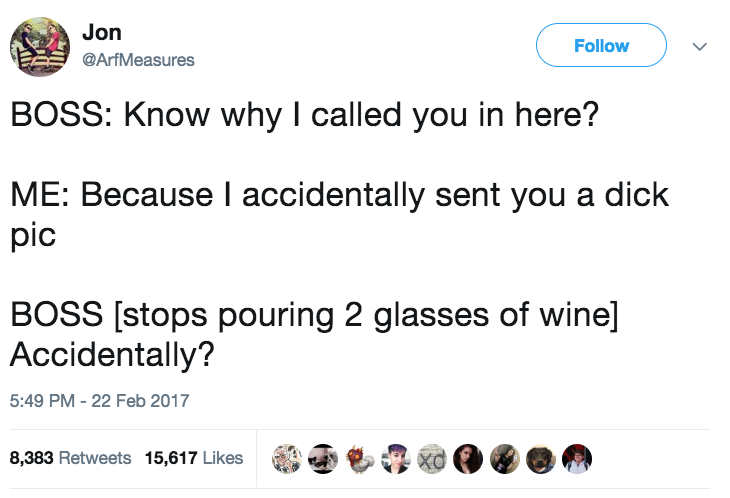Click the last avatar with red-haired person

point(578,458)
